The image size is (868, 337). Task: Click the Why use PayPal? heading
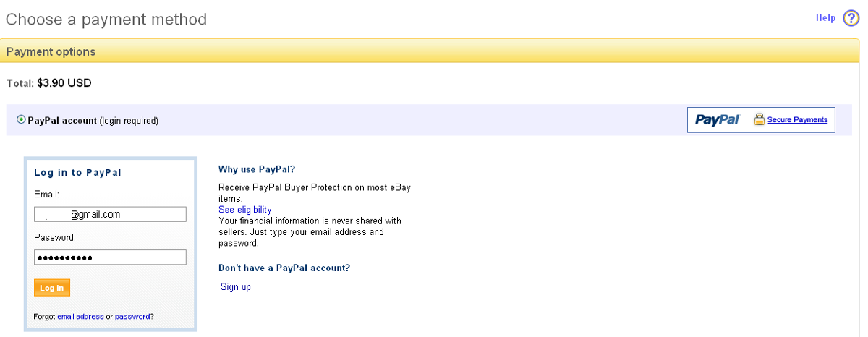(x=257, y=169)
